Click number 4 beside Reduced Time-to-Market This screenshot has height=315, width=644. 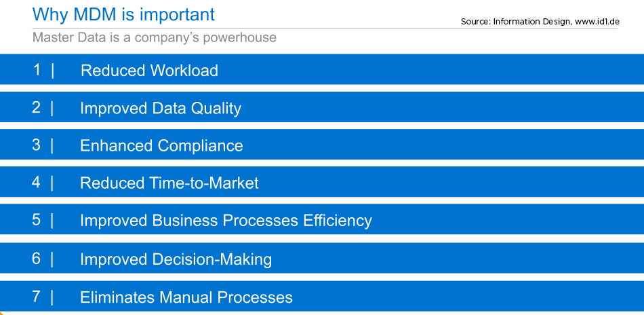[37, 182]
